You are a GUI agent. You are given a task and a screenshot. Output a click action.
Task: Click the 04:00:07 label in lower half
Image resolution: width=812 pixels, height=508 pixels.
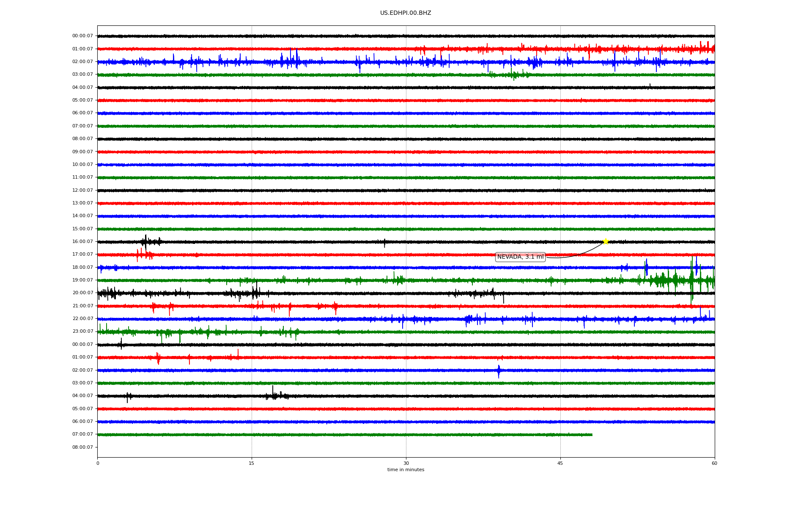click(82, 396)
